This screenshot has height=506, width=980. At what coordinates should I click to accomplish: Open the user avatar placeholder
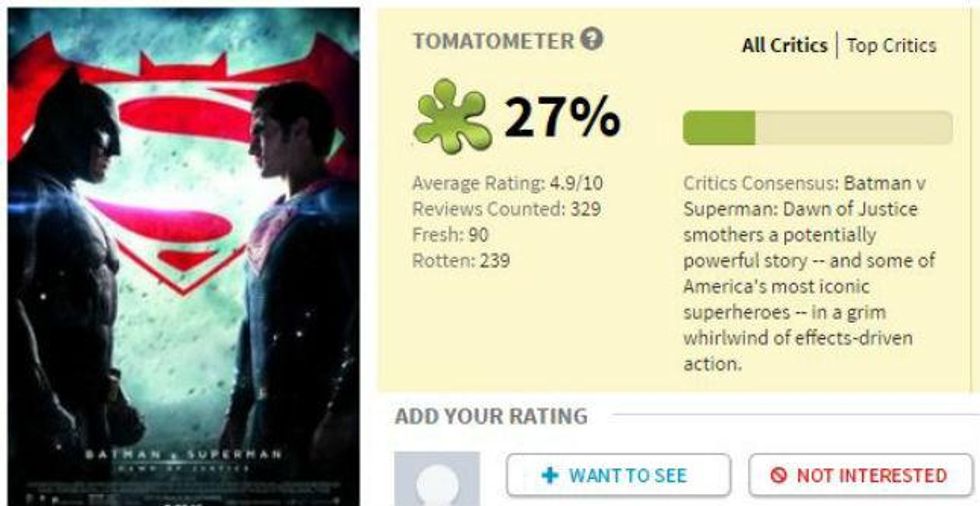click(437, 479)
